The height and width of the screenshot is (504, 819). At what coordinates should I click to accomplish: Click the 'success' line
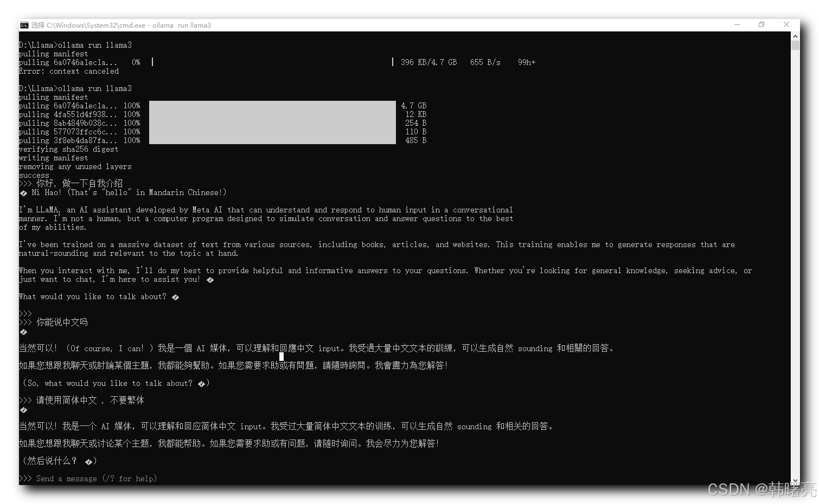point(34,175)
